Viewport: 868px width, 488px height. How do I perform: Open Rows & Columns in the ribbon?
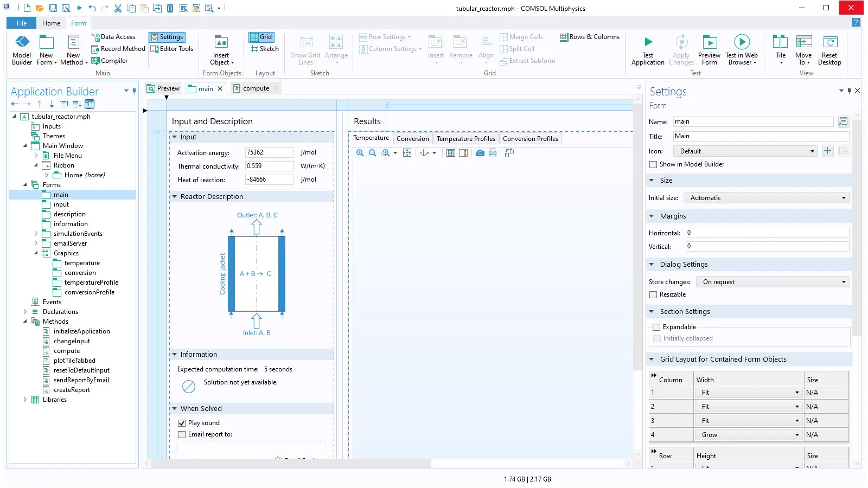590,37
